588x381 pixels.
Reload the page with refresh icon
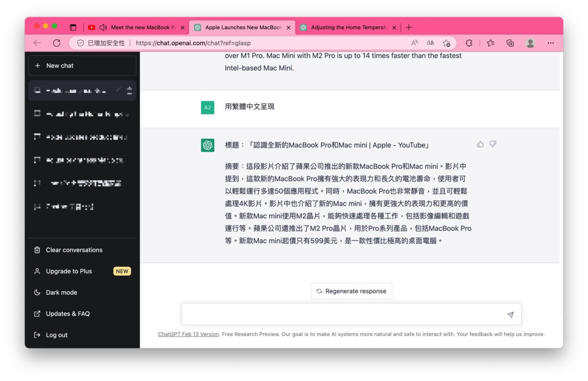pyautogui.click(x=56, y=43)
